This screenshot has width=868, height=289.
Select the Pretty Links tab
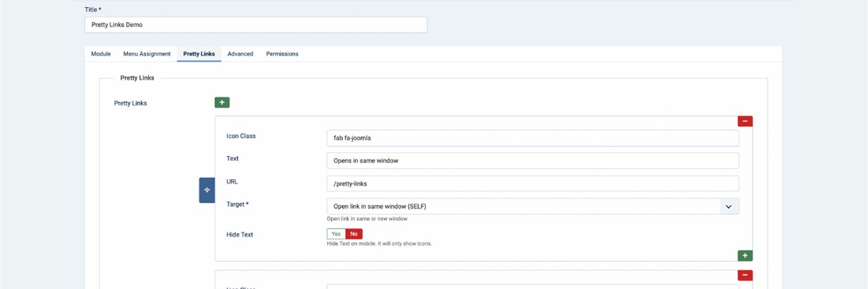click(x=199, y=54)
